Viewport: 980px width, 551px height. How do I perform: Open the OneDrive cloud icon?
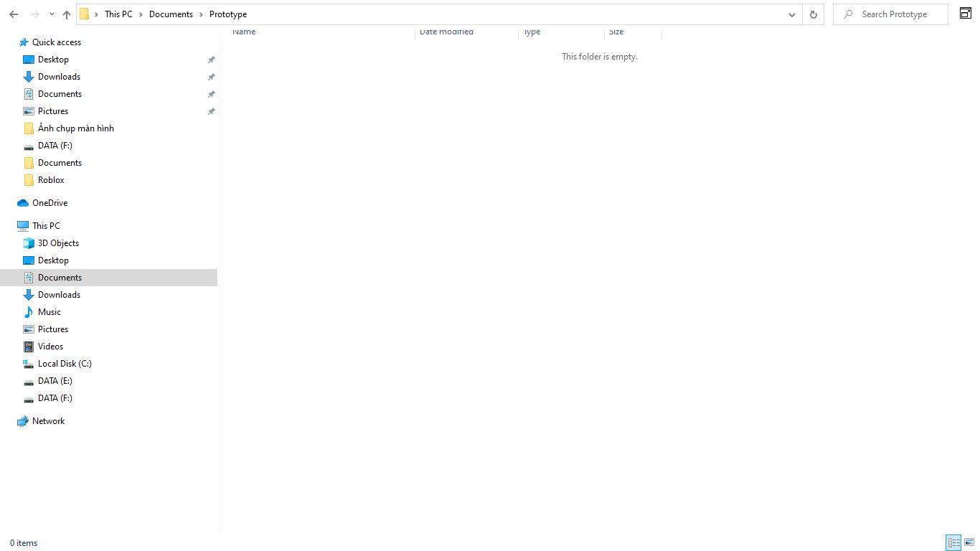(23, 203)
